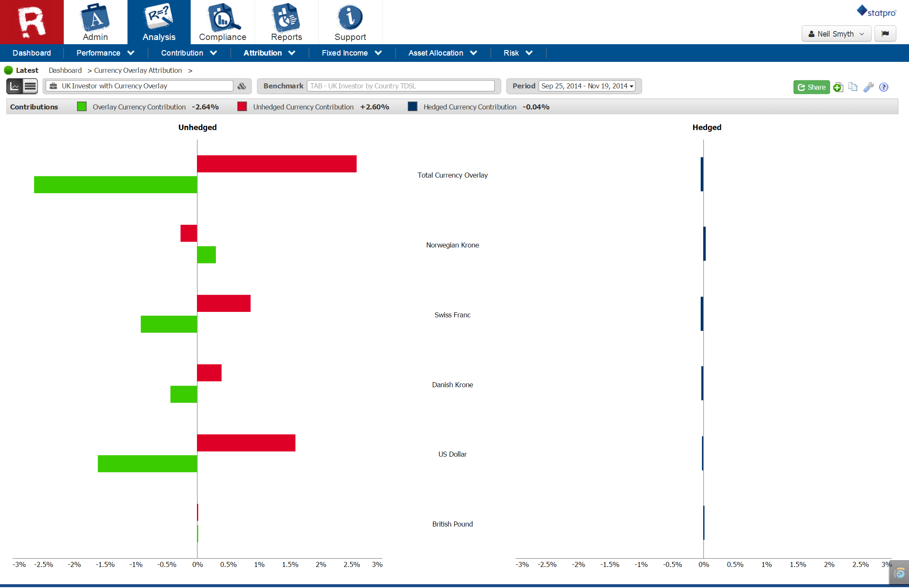
Task: Select the Dashboard menu item
Action: point(32,53)
